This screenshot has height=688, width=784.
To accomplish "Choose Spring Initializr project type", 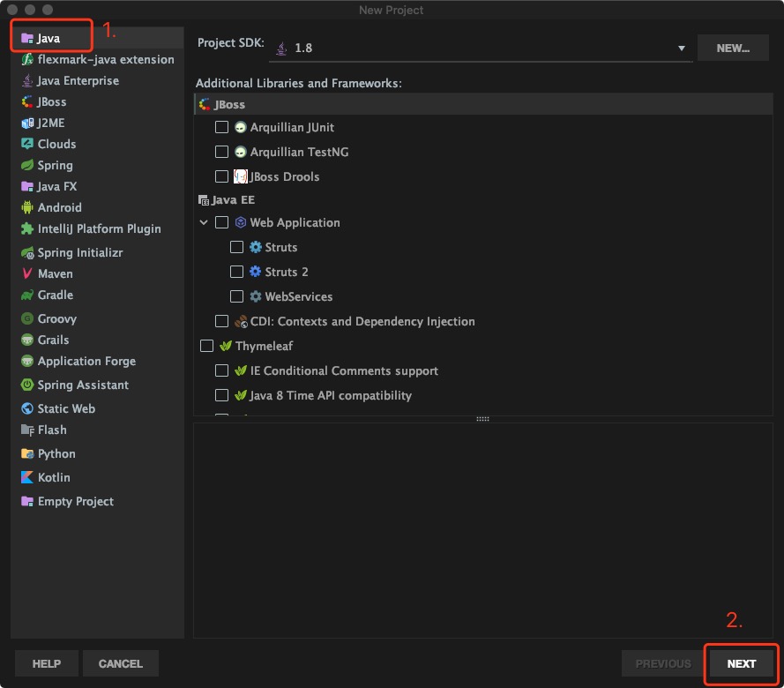I will [x=79, y=252].
